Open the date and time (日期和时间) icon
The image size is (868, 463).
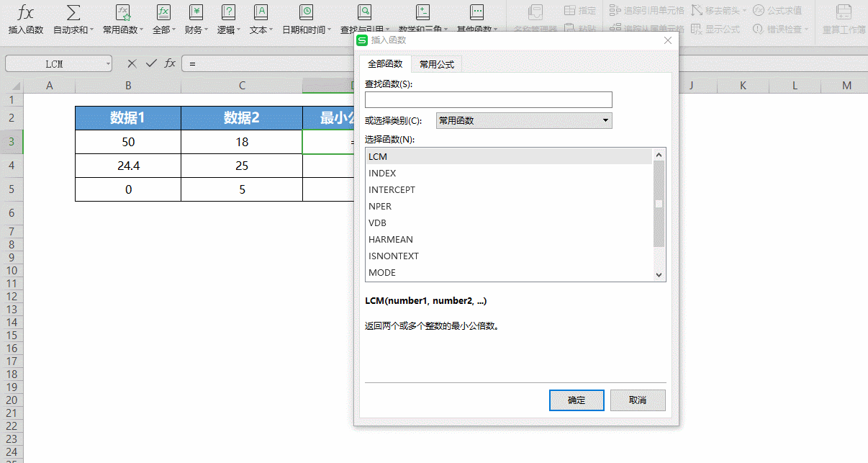[x=306, y=12]
